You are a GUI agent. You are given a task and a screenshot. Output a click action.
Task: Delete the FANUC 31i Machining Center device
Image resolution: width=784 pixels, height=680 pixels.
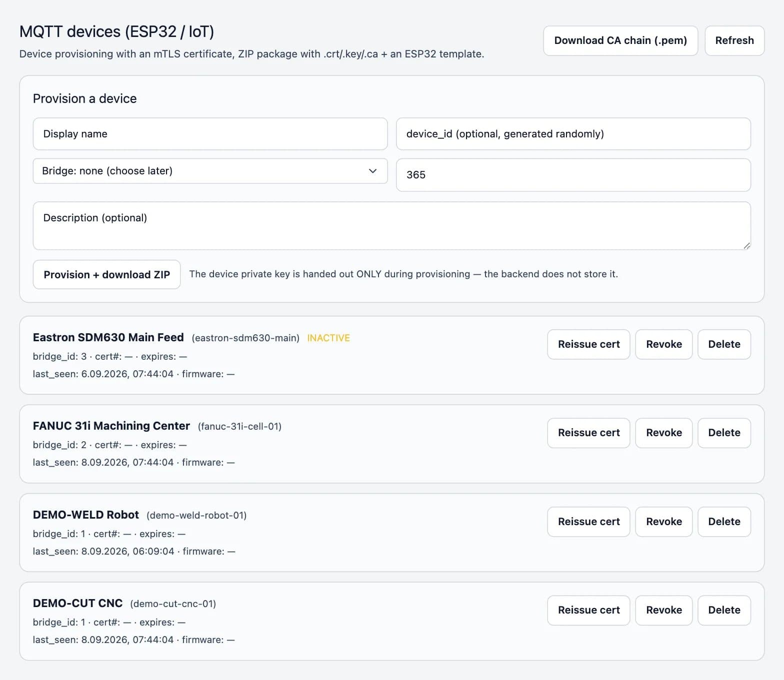724,433
